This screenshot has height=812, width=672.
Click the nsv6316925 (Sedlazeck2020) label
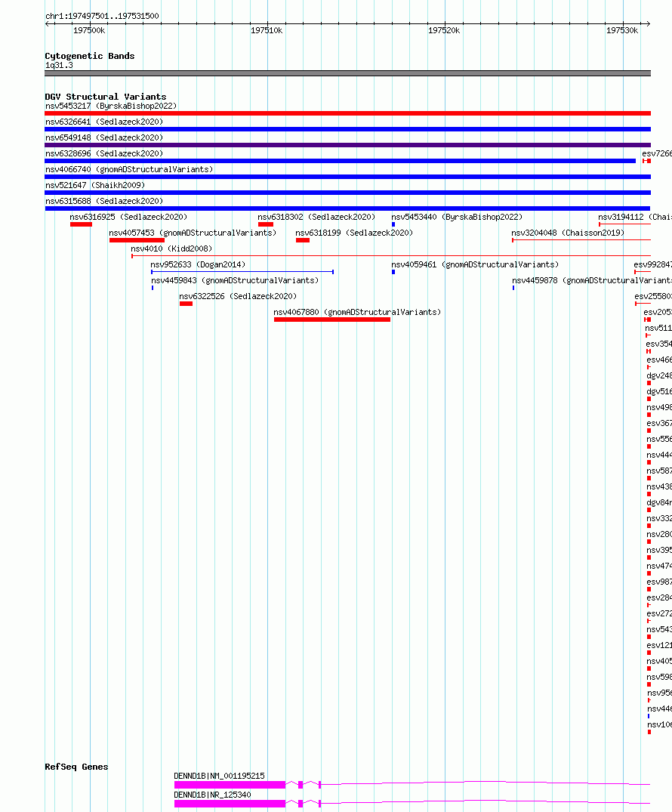click(x=128, y=217)
